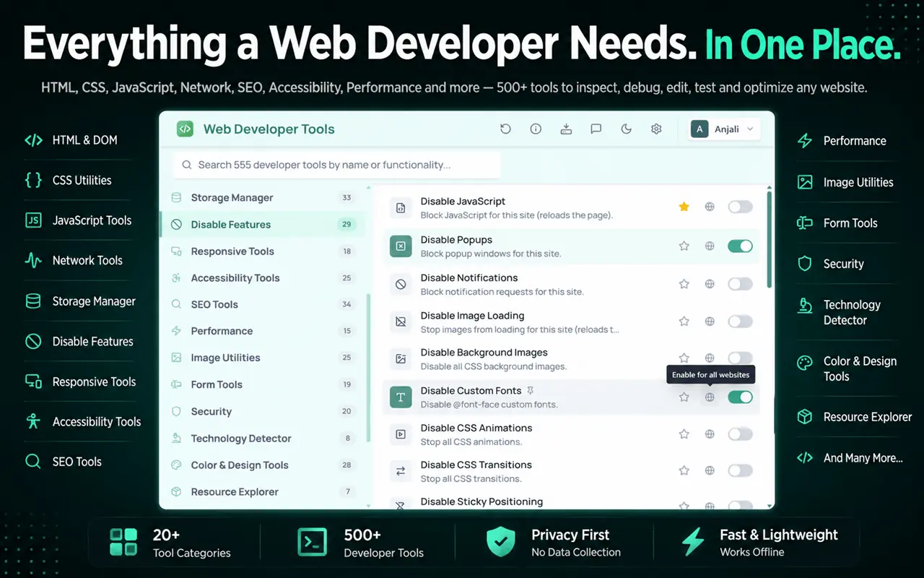This screenshot has width=924, height=578.
Task: Click the category sidebar scrollbar
Action: tap(368, 368)
